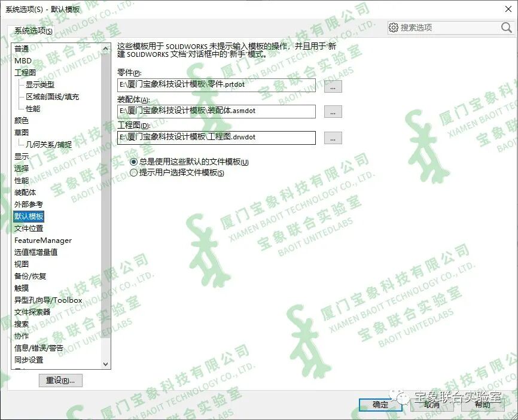The image size is (518, 420).
Task: Select 文件位置 in the options tree
Action: click(x=29, y=229)
